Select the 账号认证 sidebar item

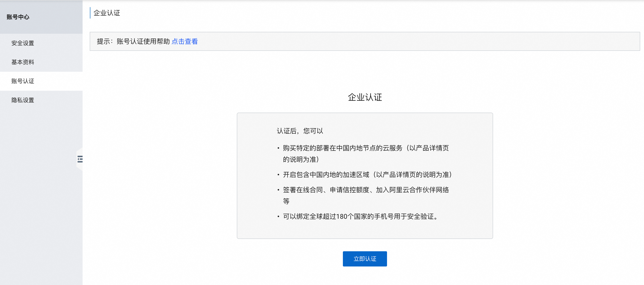[23, 81]
